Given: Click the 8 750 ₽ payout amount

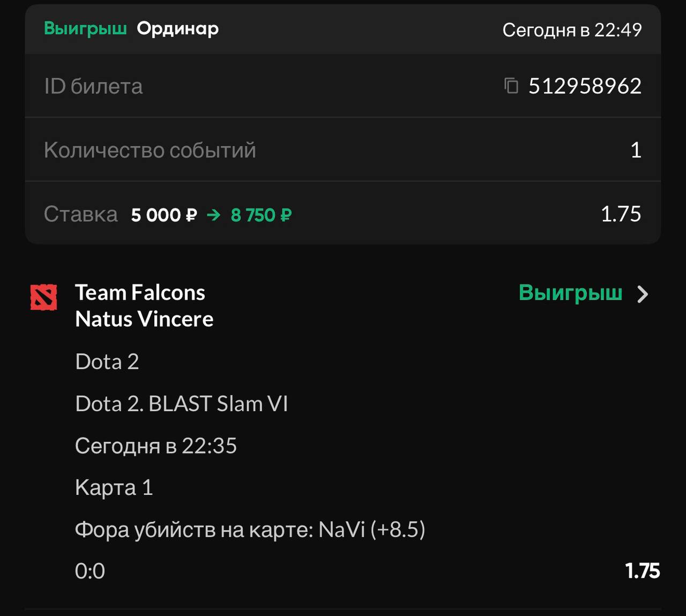Looking at the screenshot, I should click(x=261, y=215).
